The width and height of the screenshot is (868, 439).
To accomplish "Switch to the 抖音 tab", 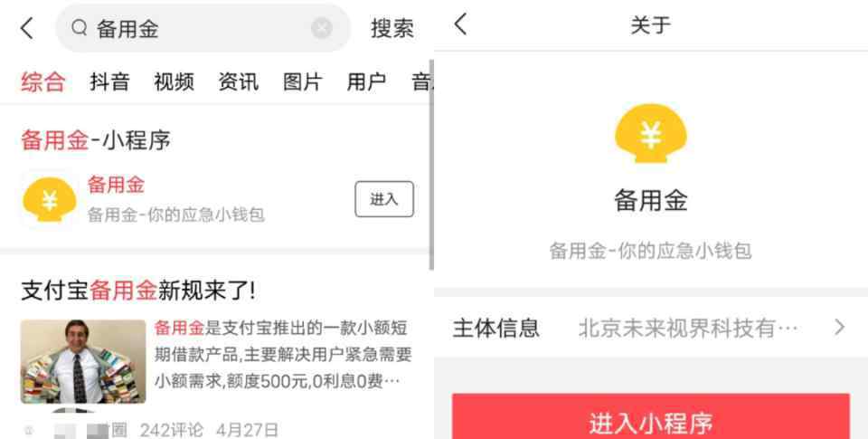I will 109,82.
